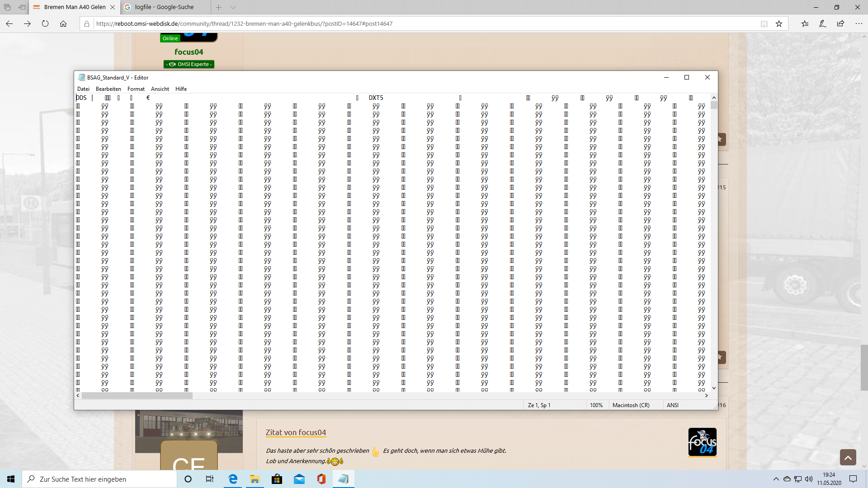Open the Format menu in Editor

136,89
